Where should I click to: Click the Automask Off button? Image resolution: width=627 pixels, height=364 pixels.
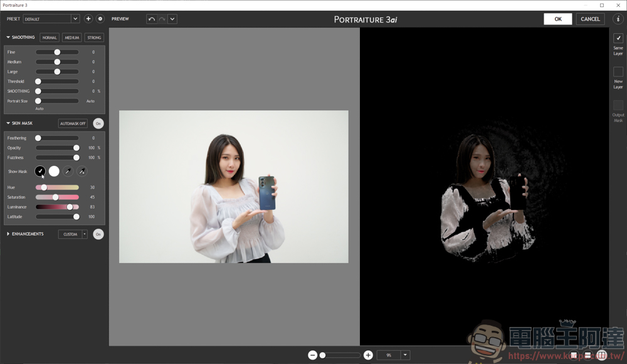(x=73, y=123)
